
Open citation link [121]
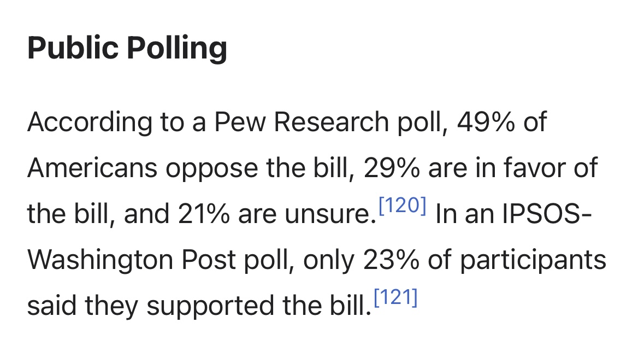click(x=395, y=297)
